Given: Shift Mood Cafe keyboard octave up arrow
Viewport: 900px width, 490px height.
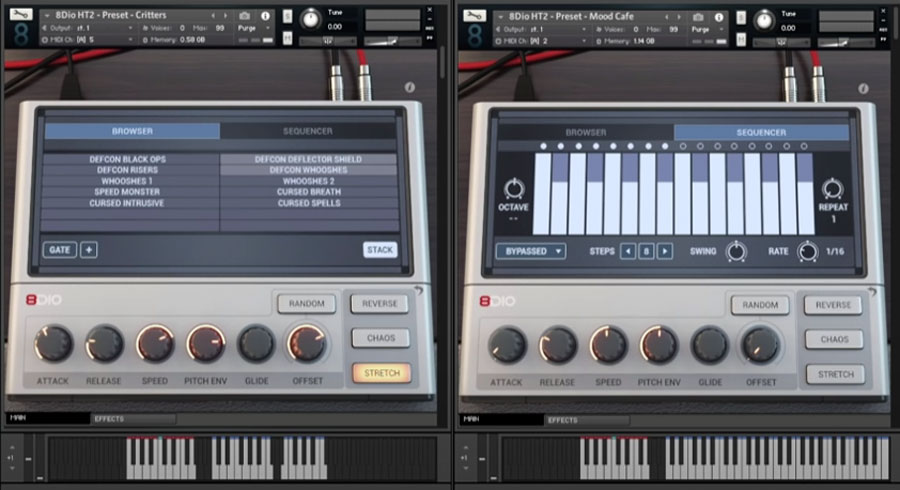Looking at the screenshot, I should tap(465, 448).
